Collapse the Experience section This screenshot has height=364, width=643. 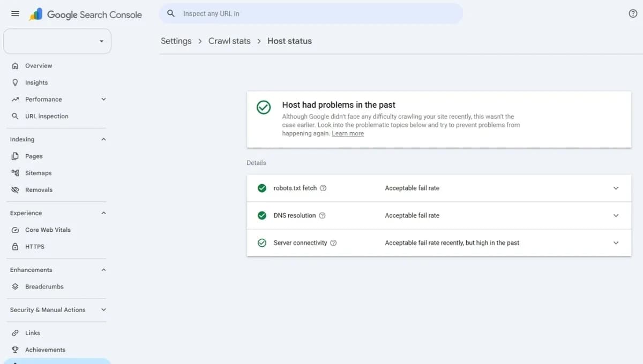pos(103,213)
